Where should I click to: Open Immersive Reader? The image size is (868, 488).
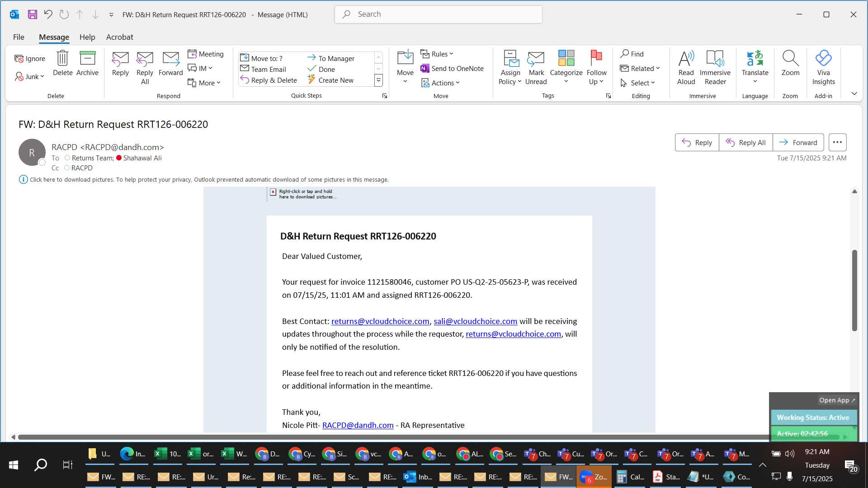coord(715,68)
